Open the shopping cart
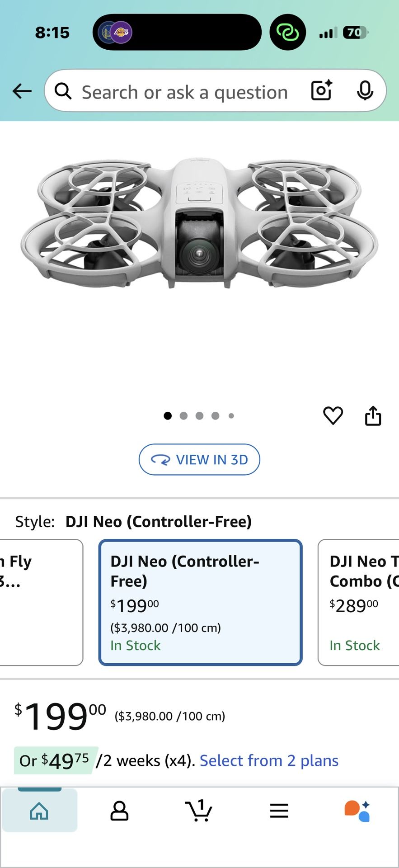399x868 pixels. pyautogui.click(x=199, y=810)
